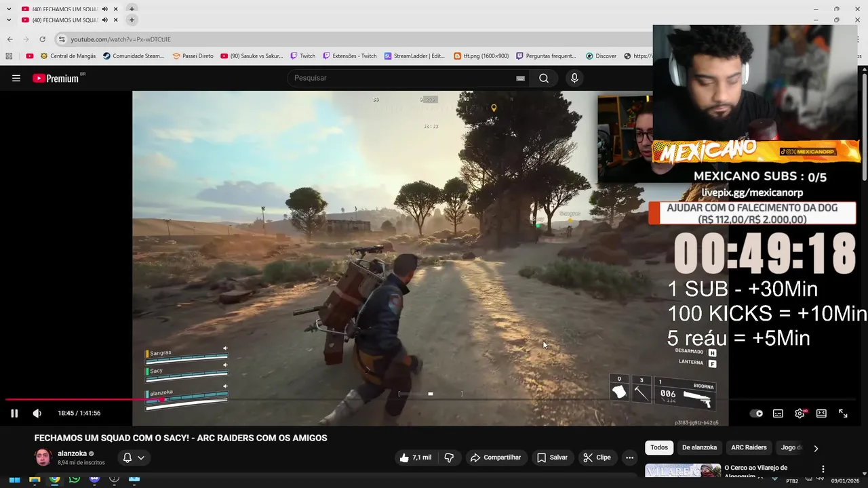Open the alanzoka channel name link
The image size is (868, 488).
[72, 453]
